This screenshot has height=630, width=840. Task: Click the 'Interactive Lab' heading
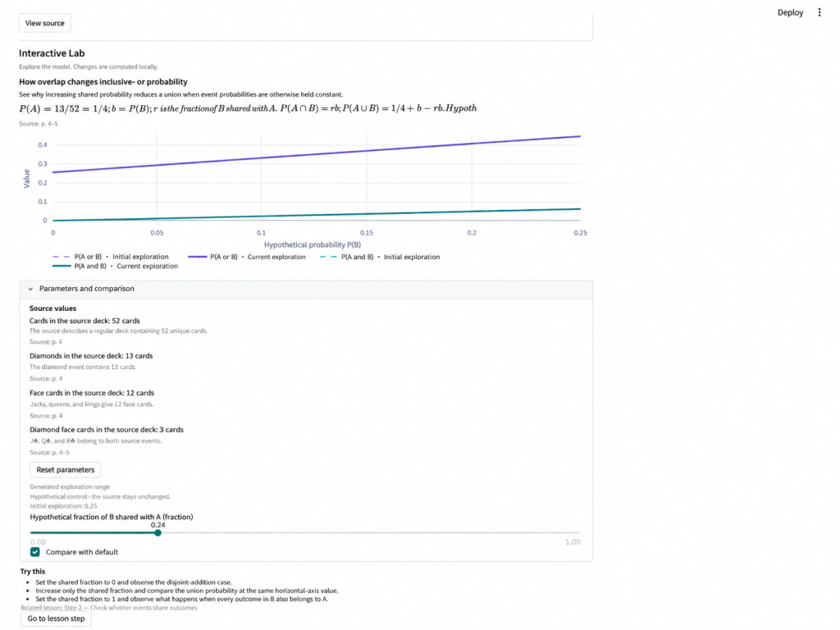coord(52,53)
